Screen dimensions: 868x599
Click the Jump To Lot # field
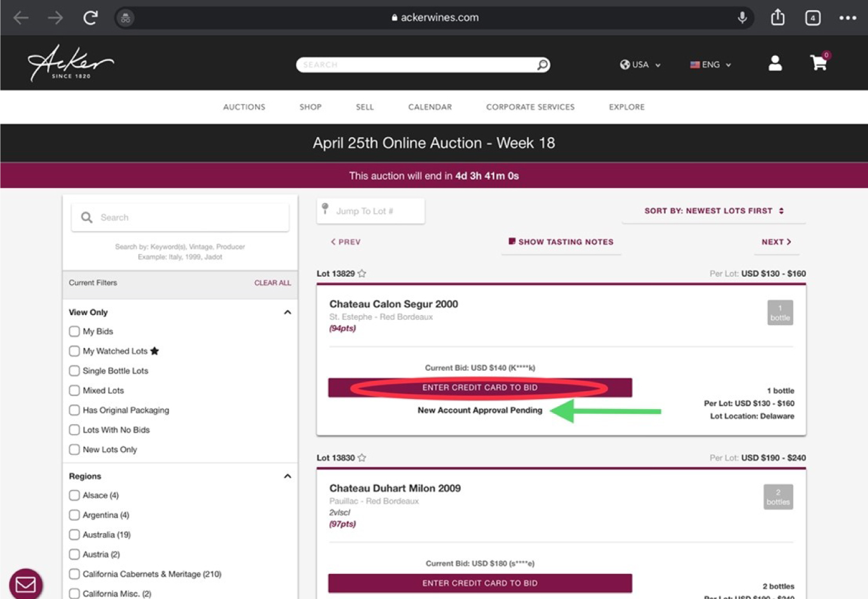[x=371, y=211]
